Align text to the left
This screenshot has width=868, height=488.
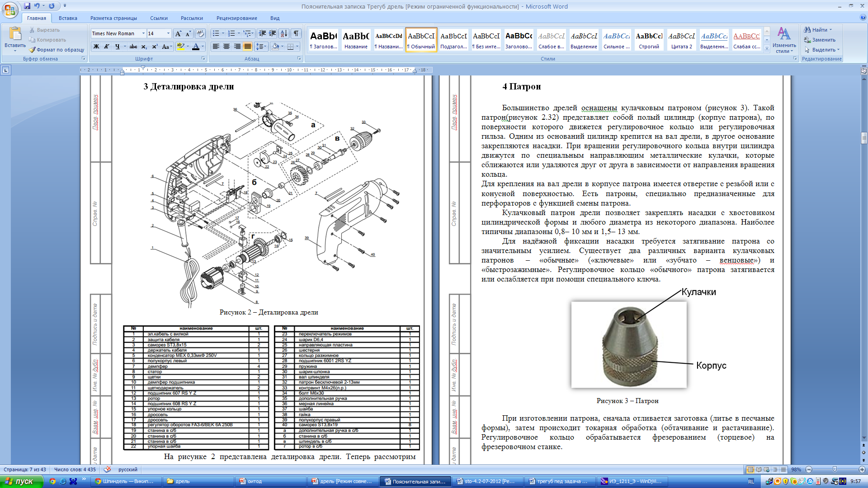click(216, 47)
